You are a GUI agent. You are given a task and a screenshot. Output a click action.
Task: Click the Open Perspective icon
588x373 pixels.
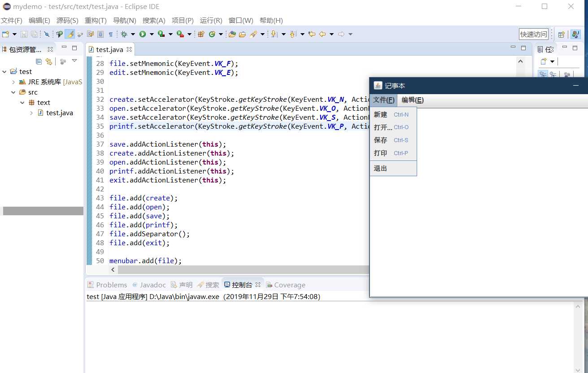point(561,34)
